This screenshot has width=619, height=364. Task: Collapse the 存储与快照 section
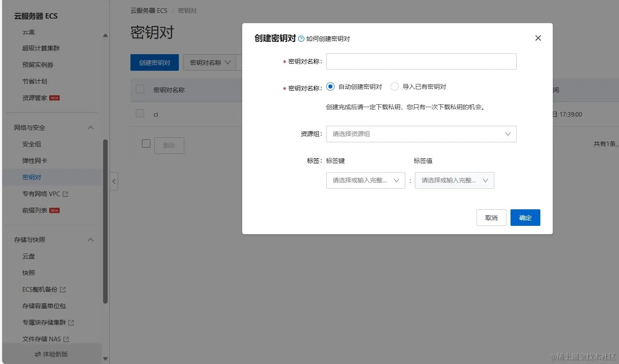tap(91, 240)
